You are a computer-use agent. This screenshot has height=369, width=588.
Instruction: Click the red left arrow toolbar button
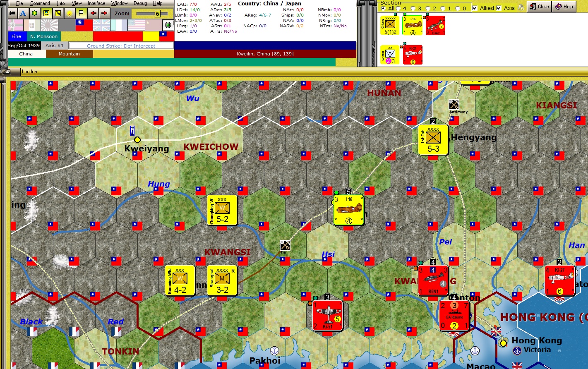click(93, 13)
